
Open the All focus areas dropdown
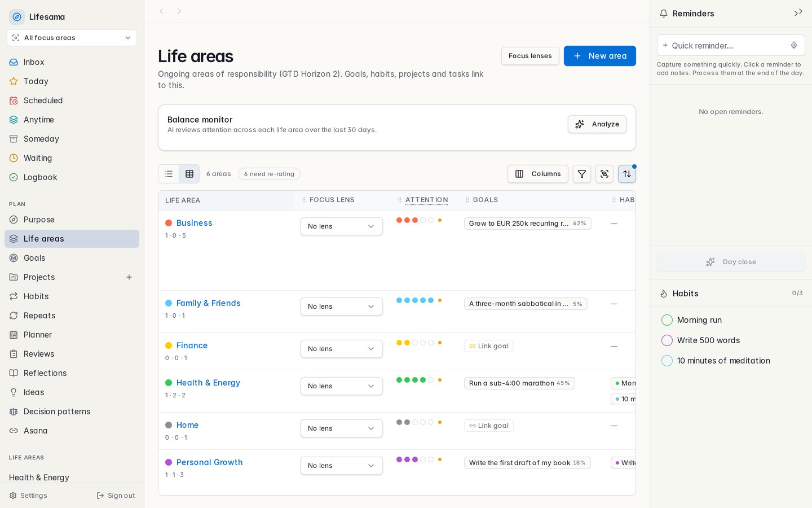72,38
